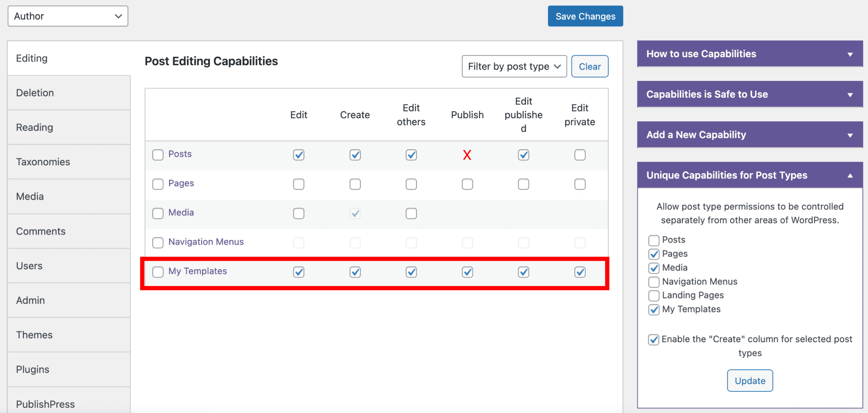Uncheck Edit published for Posts
868x413 pixels.
click(x=523, y=155)
